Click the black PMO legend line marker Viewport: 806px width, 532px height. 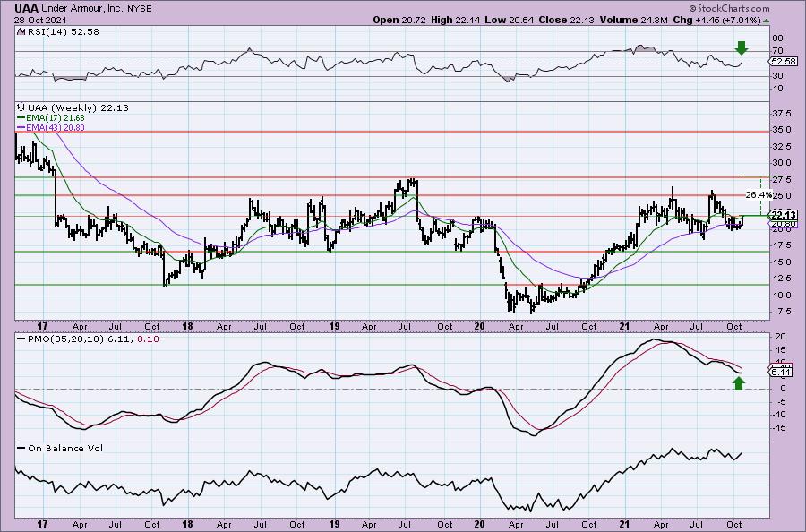coord(21,339)
